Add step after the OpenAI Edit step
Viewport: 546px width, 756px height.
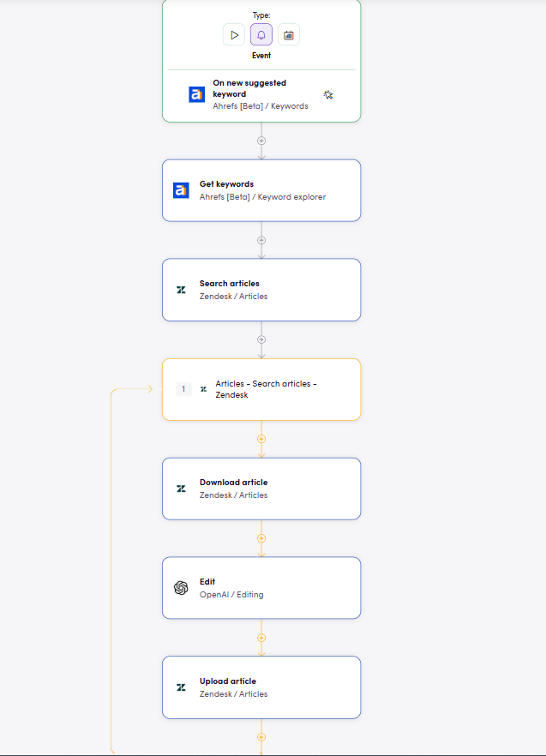(261, 638)
